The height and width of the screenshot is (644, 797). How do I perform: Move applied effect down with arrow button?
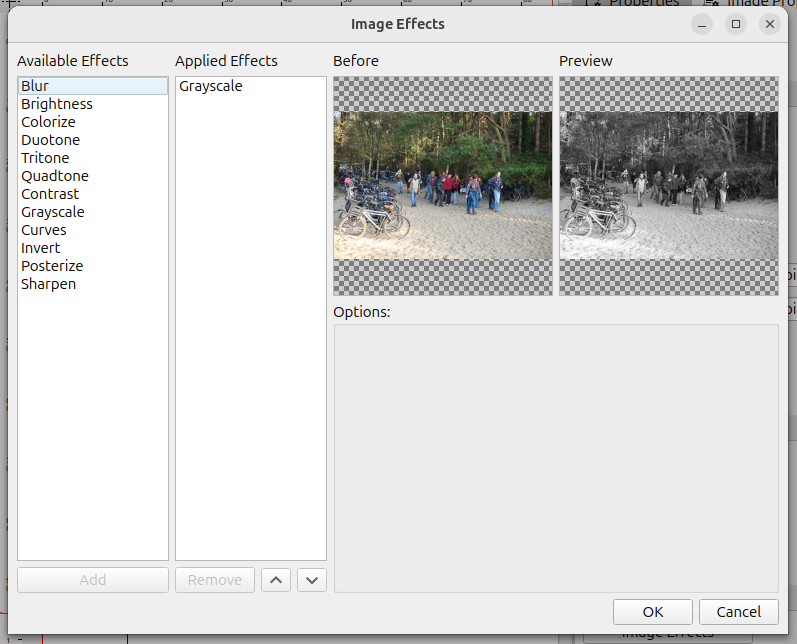[312, 580]
